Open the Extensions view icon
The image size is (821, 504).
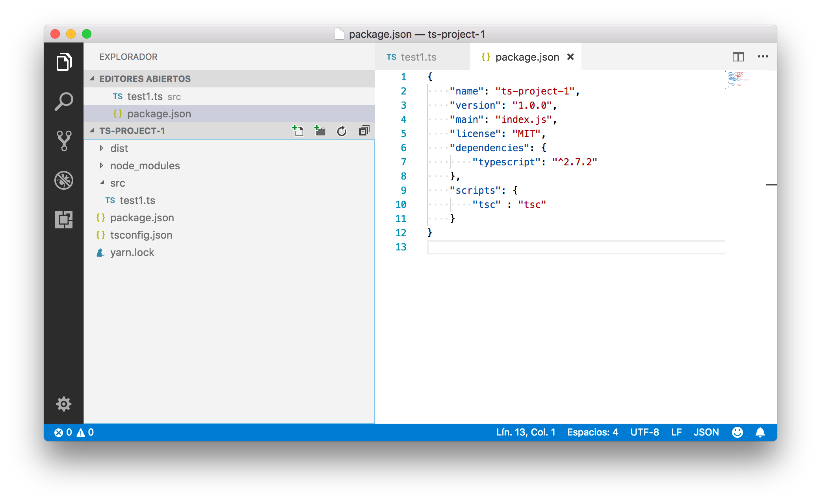click(x=64, y=220)
